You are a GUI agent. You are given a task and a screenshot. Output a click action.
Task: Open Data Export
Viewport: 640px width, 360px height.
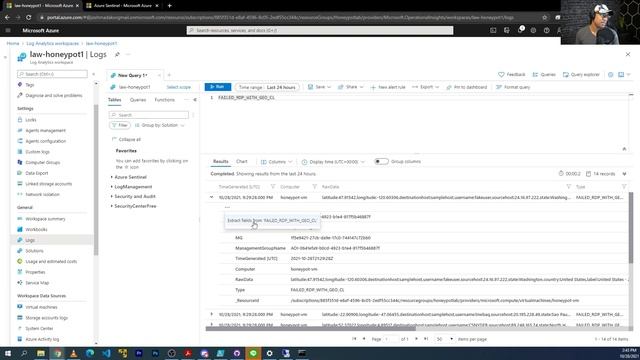coord(37,173)
